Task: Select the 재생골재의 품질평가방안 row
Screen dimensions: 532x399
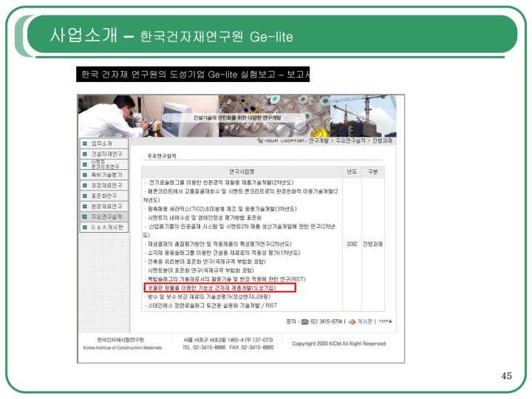Action: point(218,244)
